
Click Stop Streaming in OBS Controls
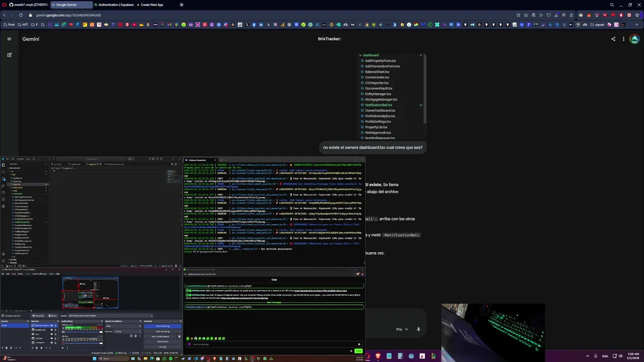tap(163, 326)
